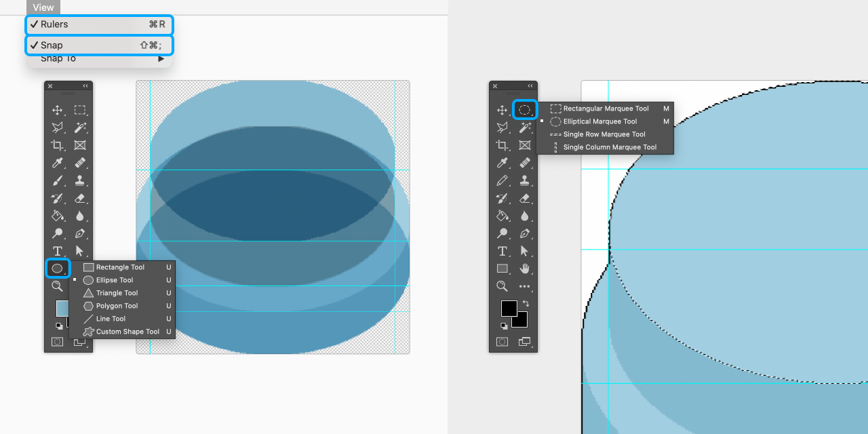Select Rectangle shape tool in right toolbar

[502, 269]
